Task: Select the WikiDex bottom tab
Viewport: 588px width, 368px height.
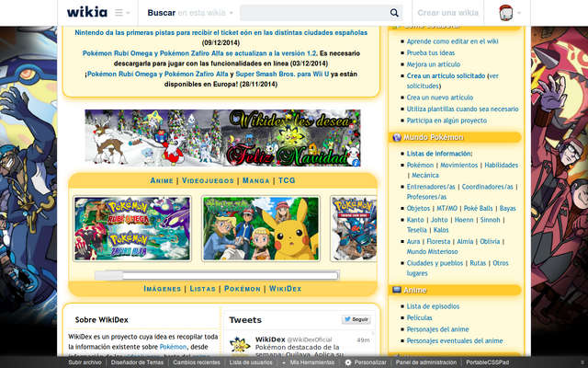Action: pos(285,289)
